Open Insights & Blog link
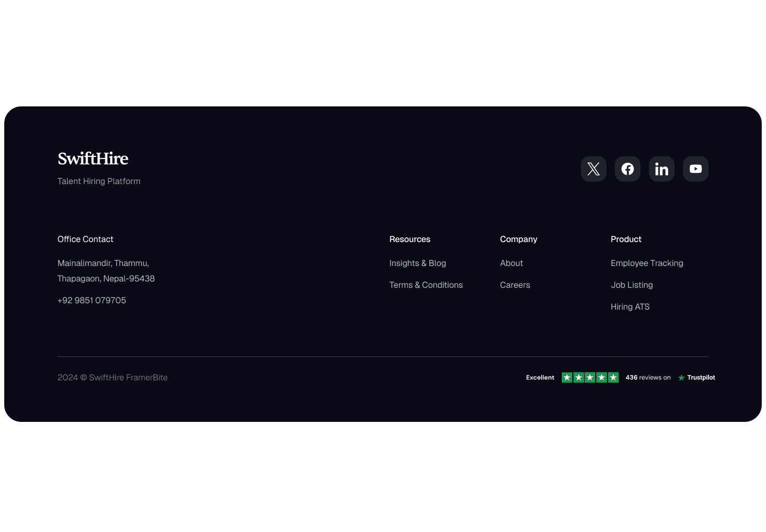This screenshot has height=532, width=766. 418,263
